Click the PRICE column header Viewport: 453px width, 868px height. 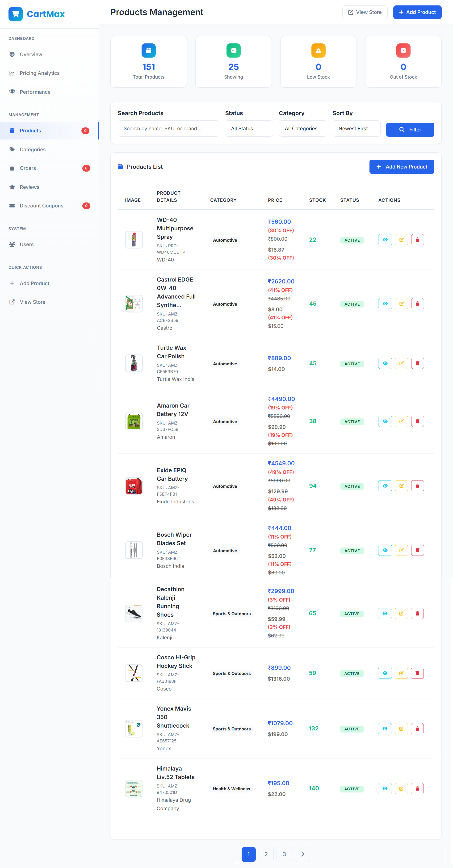pyautogui.click(x=275, y=200)
